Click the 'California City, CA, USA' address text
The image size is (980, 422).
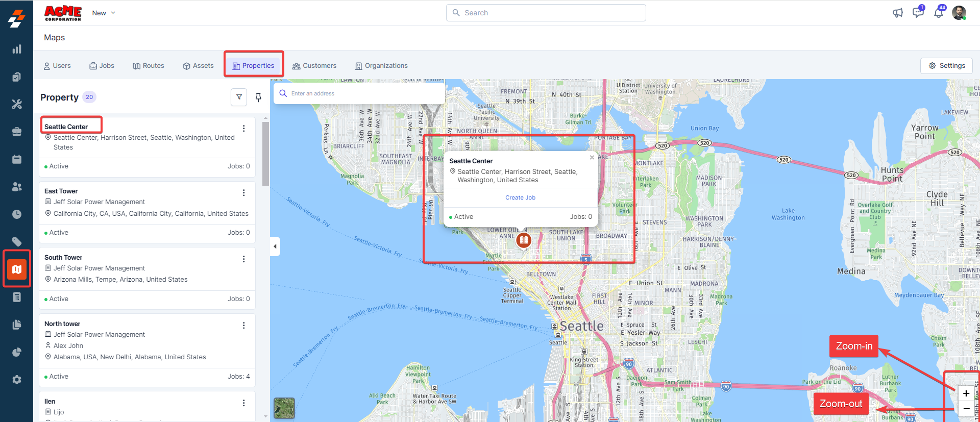(x=151, y=214)
